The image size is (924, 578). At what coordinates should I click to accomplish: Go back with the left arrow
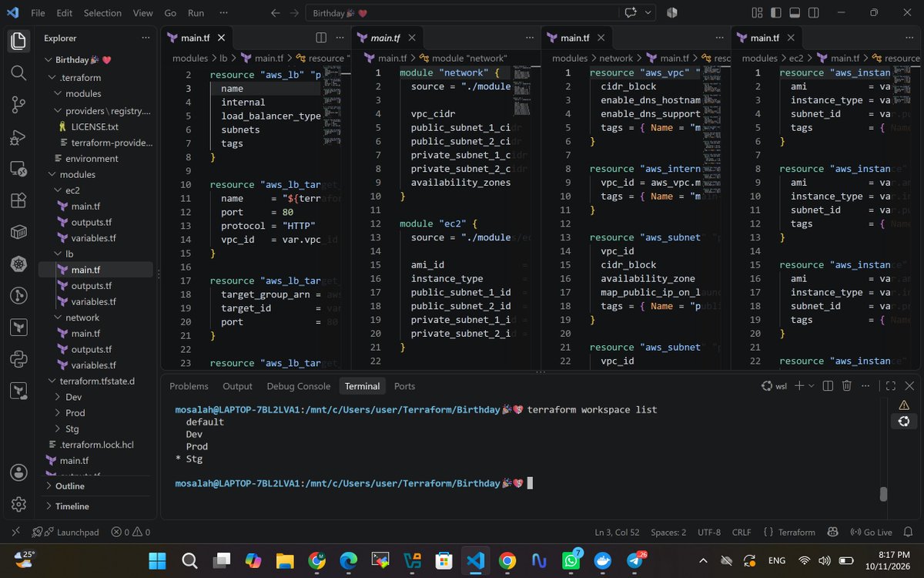pyautogui.click(x=276, y=13)
